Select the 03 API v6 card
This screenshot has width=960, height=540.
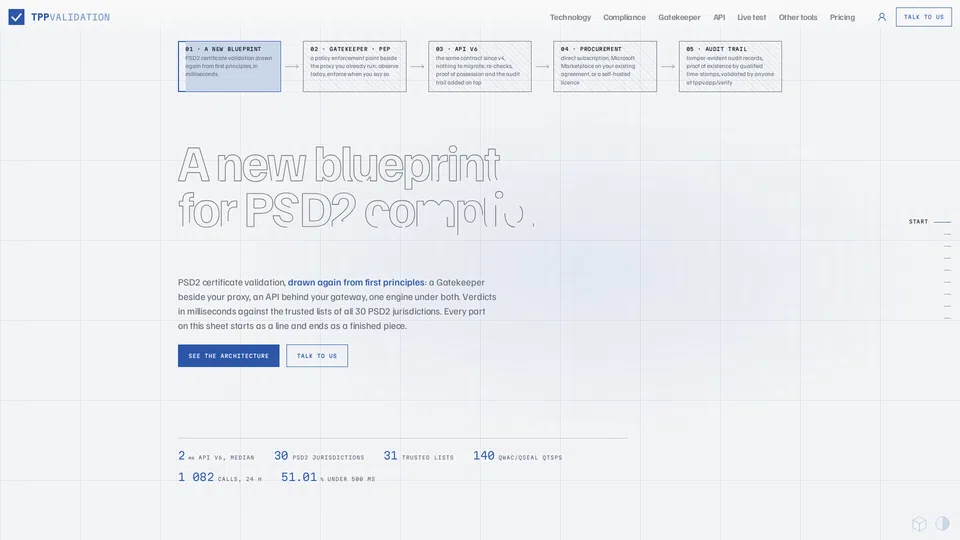pos(479,66)
